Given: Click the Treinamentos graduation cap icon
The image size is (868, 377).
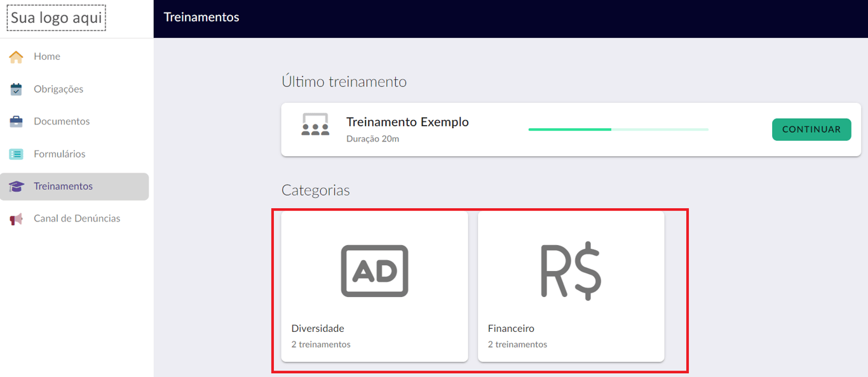Looking at the screenshot, I should pyautogui.click(x=16, y=187).
